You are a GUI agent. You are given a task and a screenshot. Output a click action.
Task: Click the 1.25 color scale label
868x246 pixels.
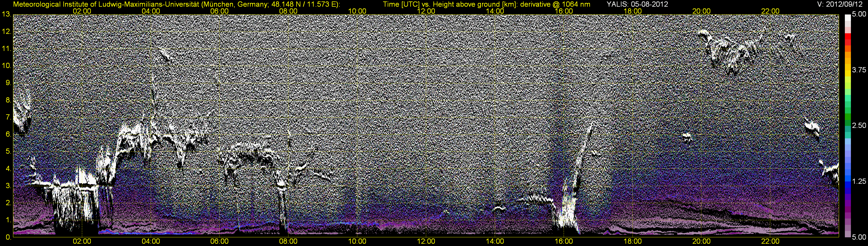coord(859,182)
